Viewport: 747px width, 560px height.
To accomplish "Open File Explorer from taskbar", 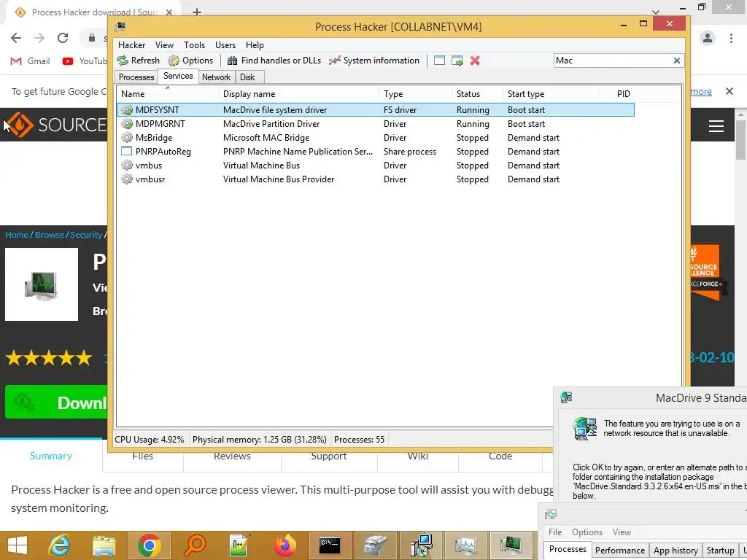I will 104,545.
